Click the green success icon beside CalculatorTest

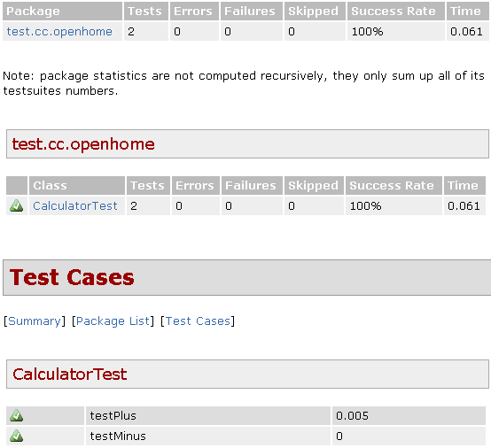[16, 206]
